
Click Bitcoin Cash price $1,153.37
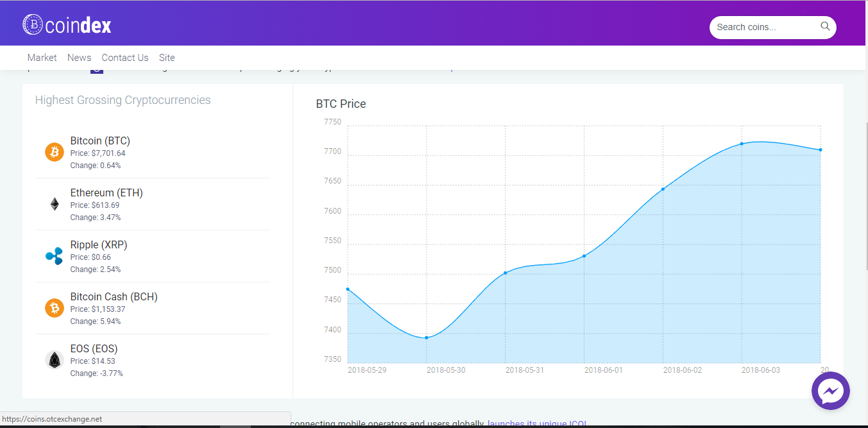(x=98, y=309)
